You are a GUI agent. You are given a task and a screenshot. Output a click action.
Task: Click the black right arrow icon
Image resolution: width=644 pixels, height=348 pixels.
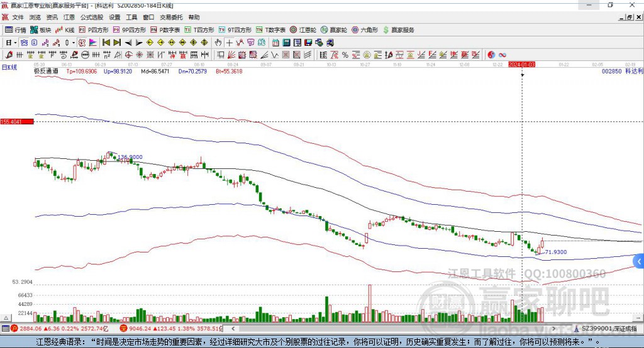coord(139,43)
